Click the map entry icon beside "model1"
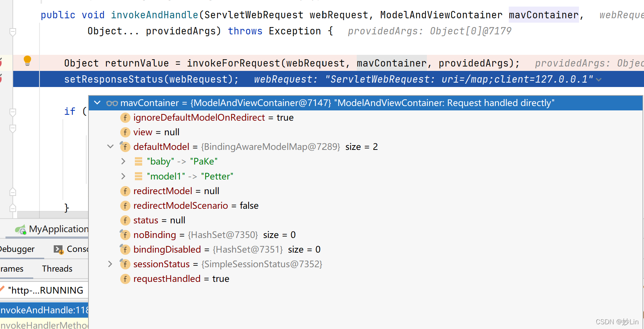 click(x=138, y=176)
